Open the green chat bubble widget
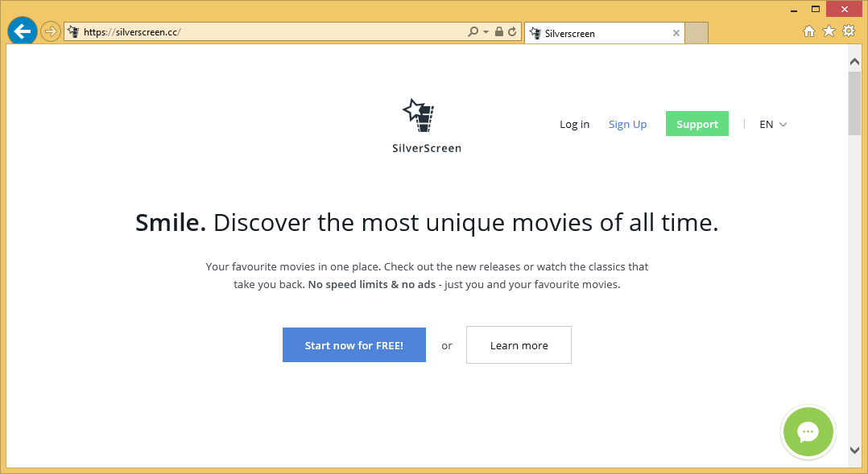This screenshot has height=474, width=868. coord(808,432)
